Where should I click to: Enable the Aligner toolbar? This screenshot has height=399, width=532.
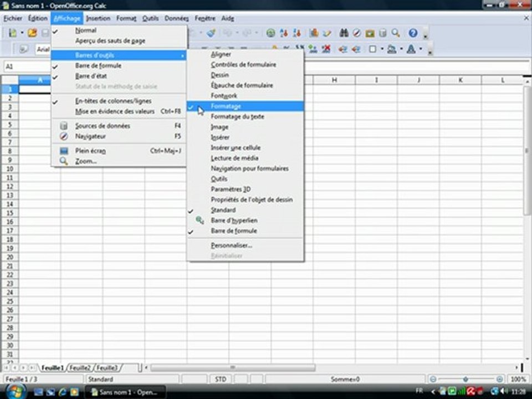(245, 54)
